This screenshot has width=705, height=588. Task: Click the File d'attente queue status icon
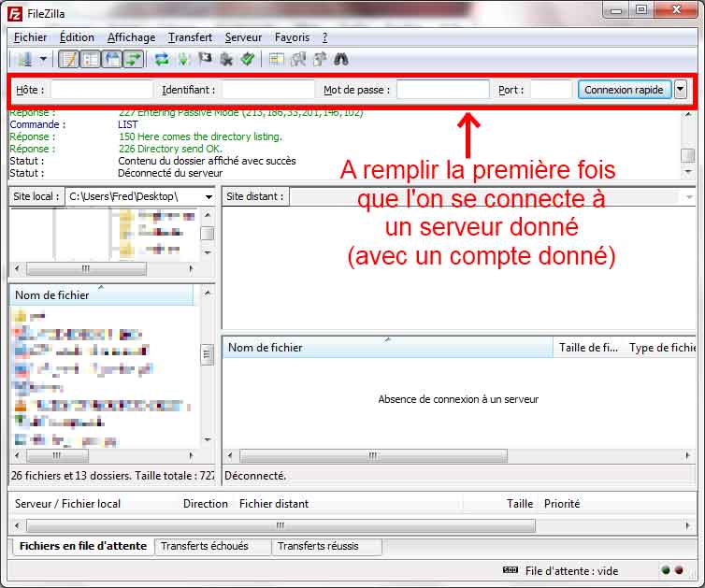pos(511,570)
